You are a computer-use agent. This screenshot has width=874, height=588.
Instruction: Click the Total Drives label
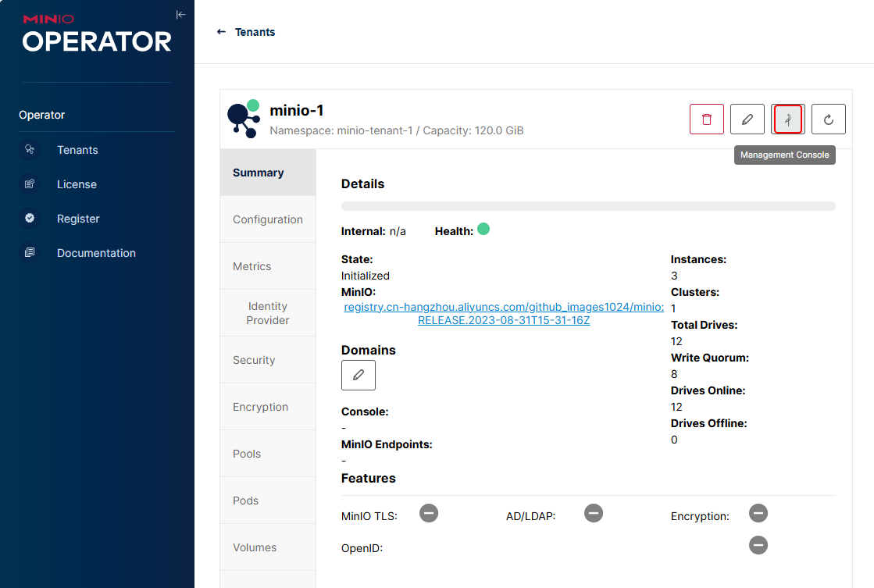704,325
